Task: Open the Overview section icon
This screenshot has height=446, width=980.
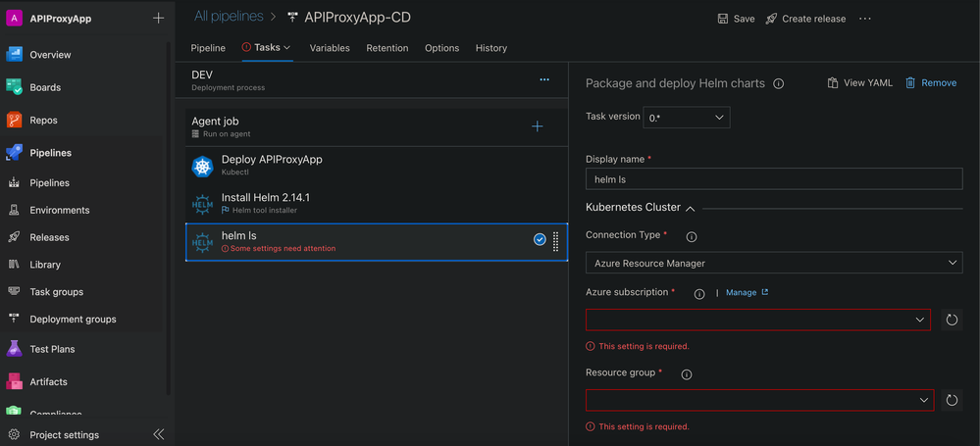Action: click(x=15, y=54)
